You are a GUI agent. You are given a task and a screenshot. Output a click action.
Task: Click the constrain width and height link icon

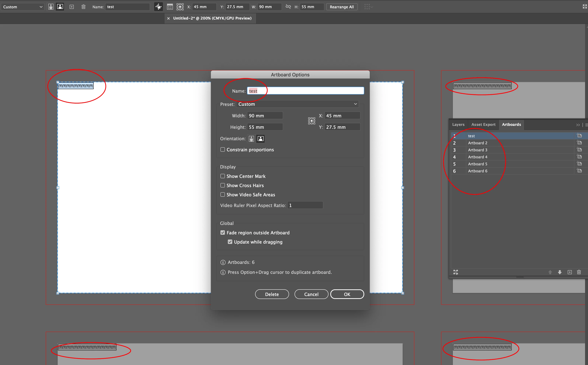(288, 7)
